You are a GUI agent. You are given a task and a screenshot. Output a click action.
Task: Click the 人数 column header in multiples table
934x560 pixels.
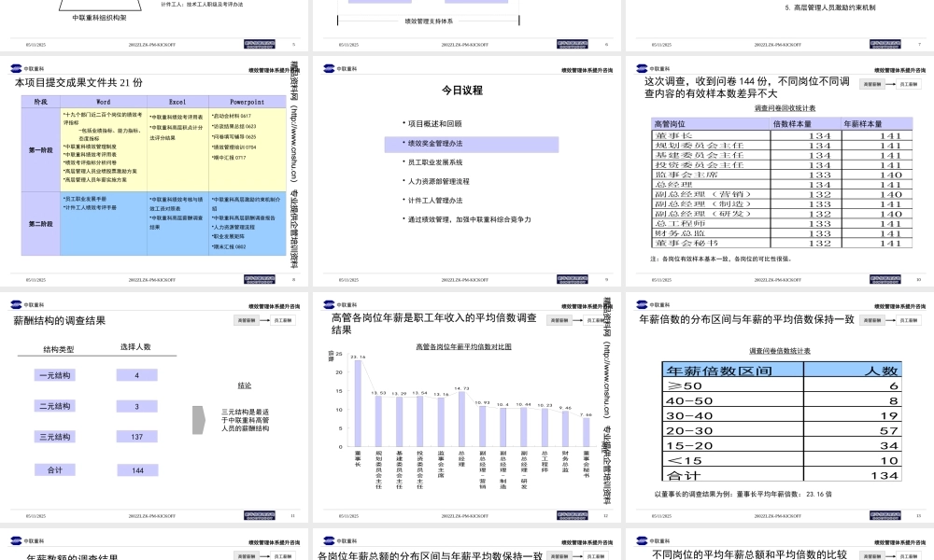point(853,371)
